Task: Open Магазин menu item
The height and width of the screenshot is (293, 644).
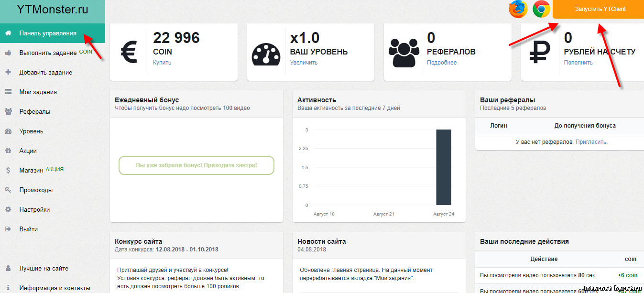Action: pyautogui.click(x=31, y=170)
